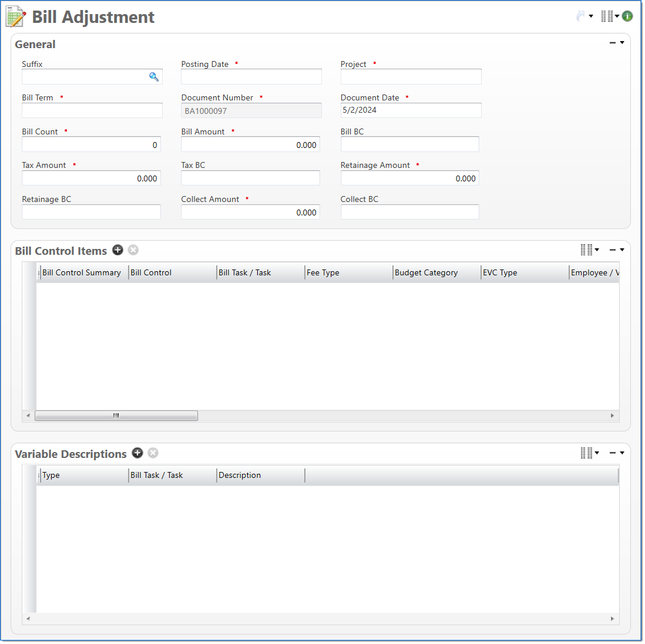Click the delete icon beside Bill Control Items

(133, 250)
